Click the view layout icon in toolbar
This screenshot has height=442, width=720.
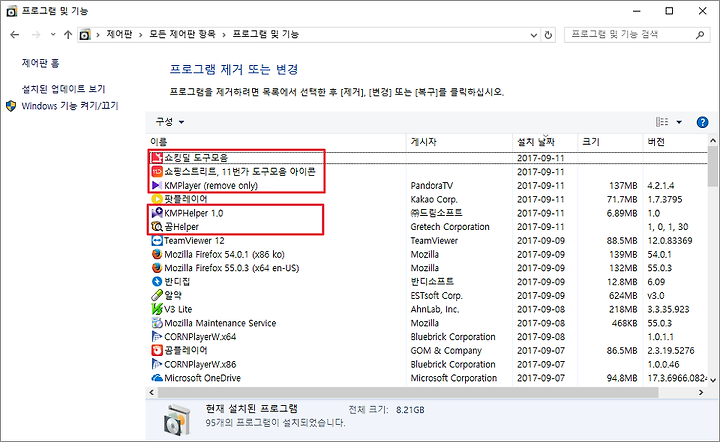[x=662, y=122]
